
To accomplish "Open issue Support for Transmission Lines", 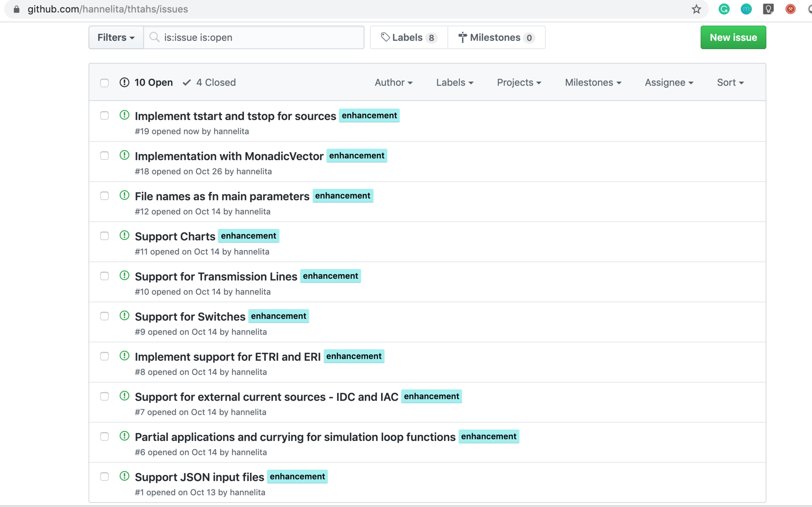I will pyautogui.click(x=216, y=277).
